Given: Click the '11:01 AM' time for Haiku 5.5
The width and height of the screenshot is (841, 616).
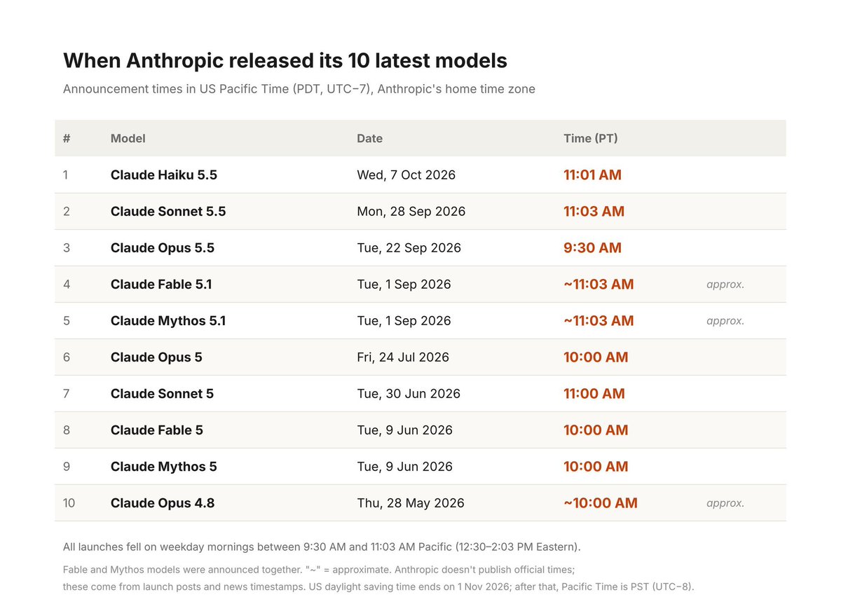Looking at the screenshot, I should pos(592,174).
